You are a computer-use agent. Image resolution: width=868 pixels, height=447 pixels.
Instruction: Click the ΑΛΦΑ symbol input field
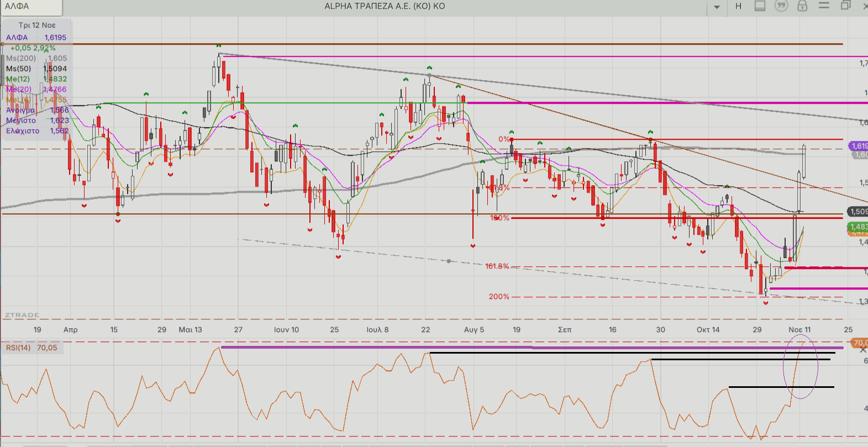(31, 7)
